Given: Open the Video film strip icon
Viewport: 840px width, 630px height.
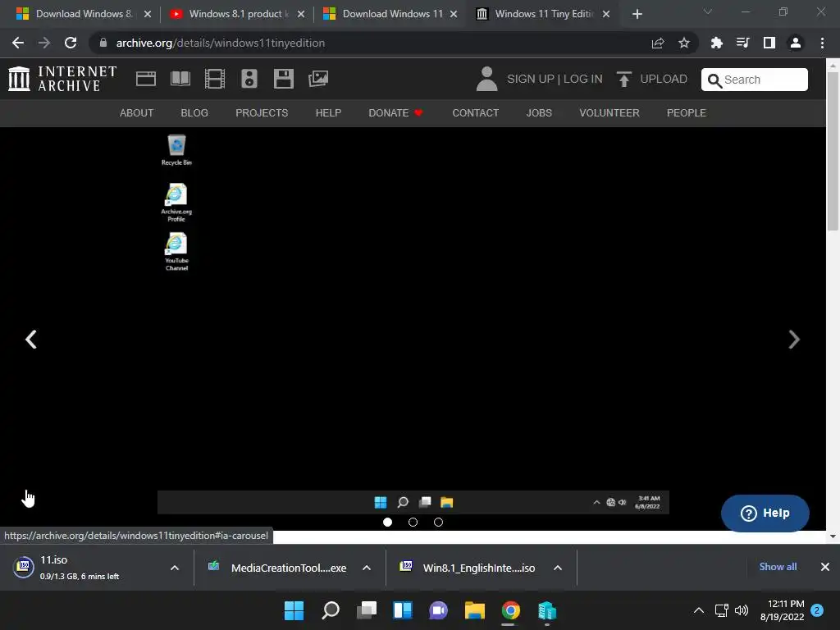Looking at the screenshot, I should click(215, 79).
